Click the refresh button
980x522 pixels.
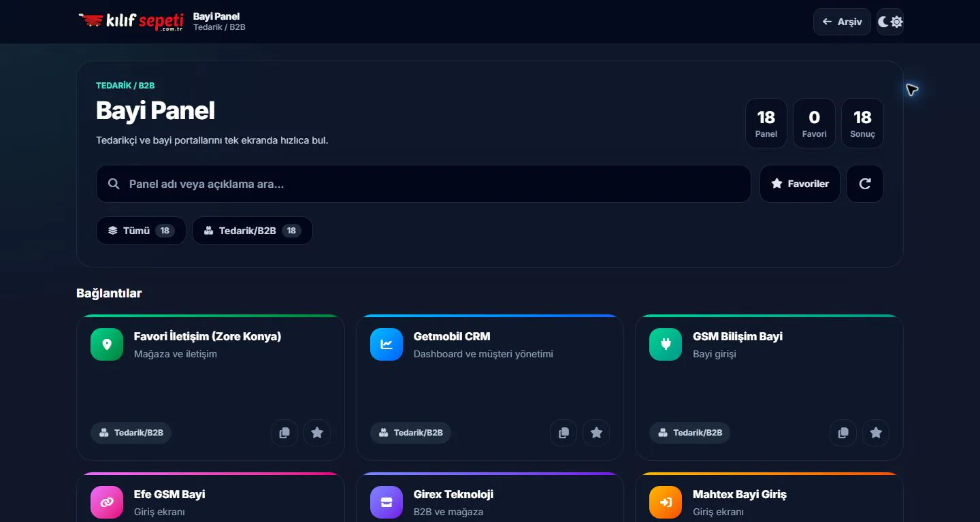[865, 184]
